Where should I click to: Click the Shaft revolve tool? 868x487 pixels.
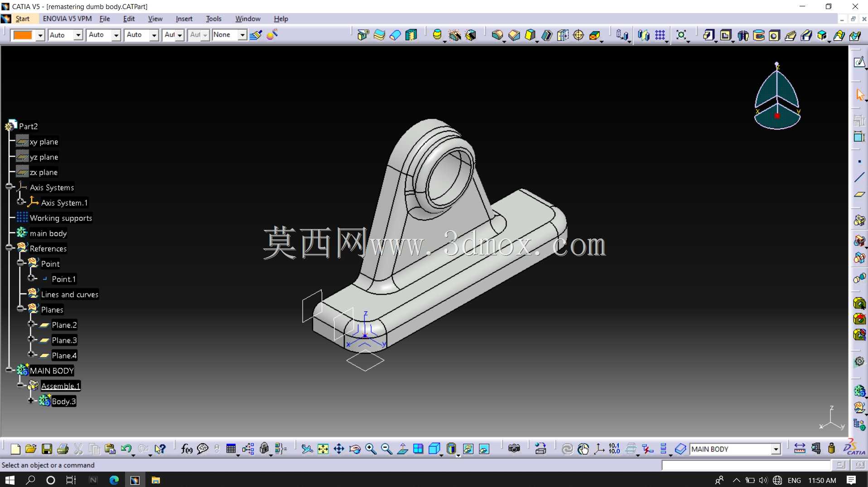743,35
